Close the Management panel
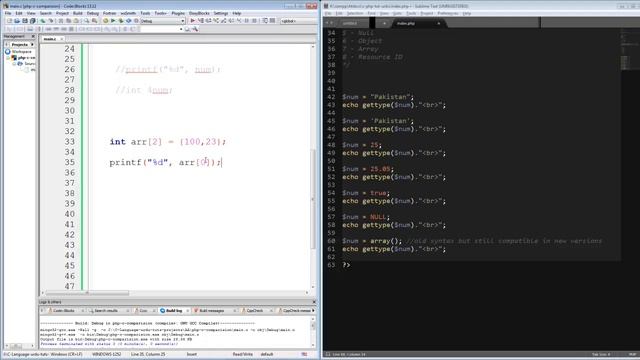The image size is (640, 360). pos(33,36)
